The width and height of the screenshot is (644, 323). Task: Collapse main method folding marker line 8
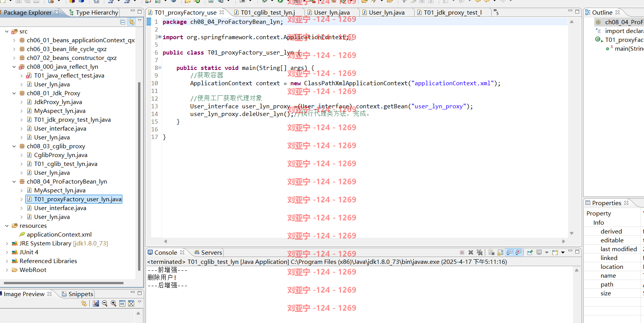[160, 68]
